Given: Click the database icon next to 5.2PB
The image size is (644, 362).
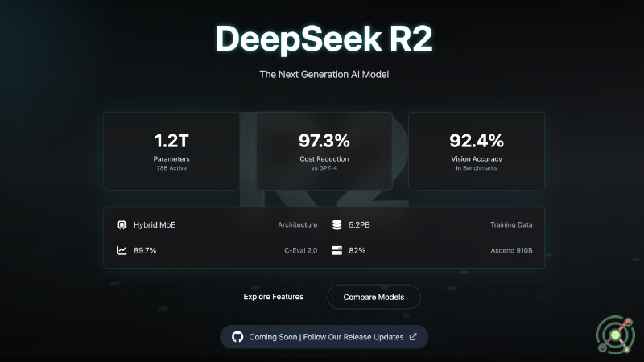Looking at the screenshot, I should [x=337, y=225].
